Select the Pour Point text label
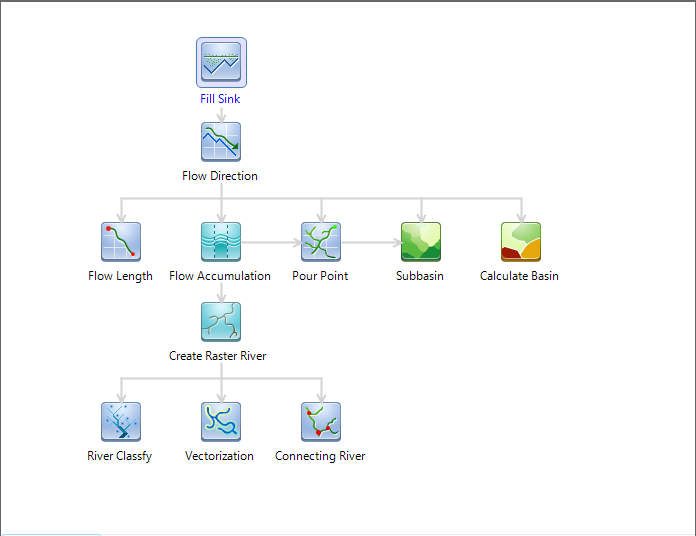 pos(320,276)
